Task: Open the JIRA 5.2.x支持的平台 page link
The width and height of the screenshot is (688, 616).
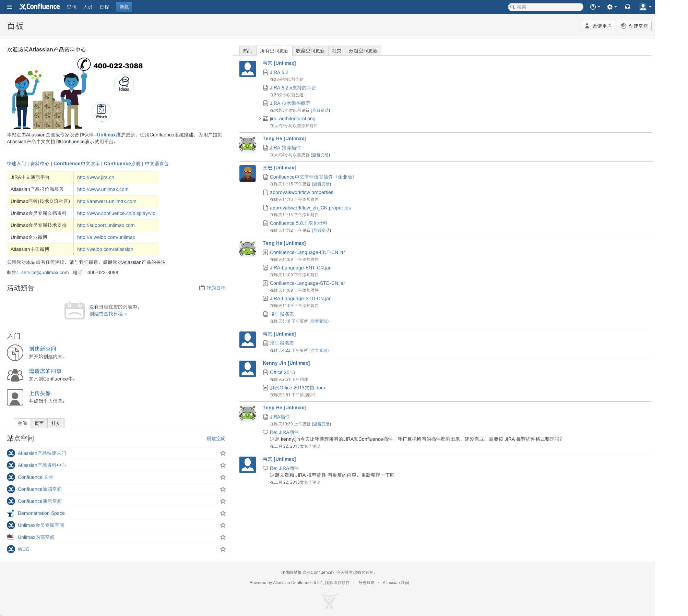Action: coord(293,88)
